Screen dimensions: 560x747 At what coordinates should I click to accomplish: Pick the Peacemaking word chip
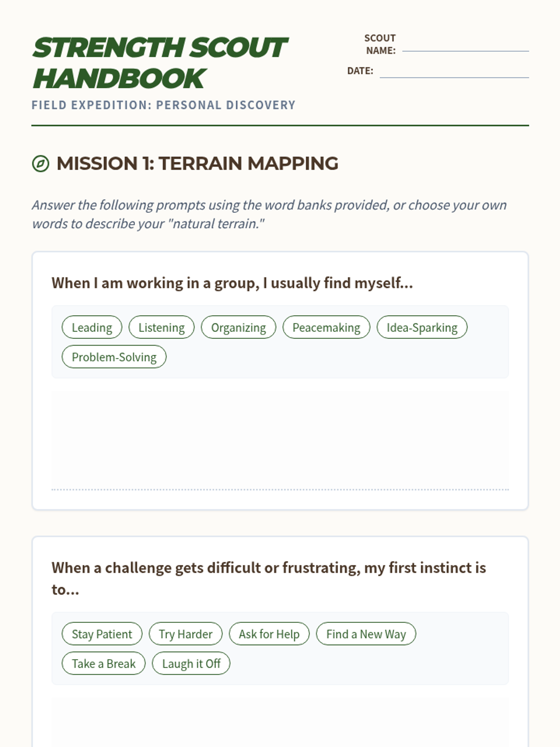tap(326, 327)
